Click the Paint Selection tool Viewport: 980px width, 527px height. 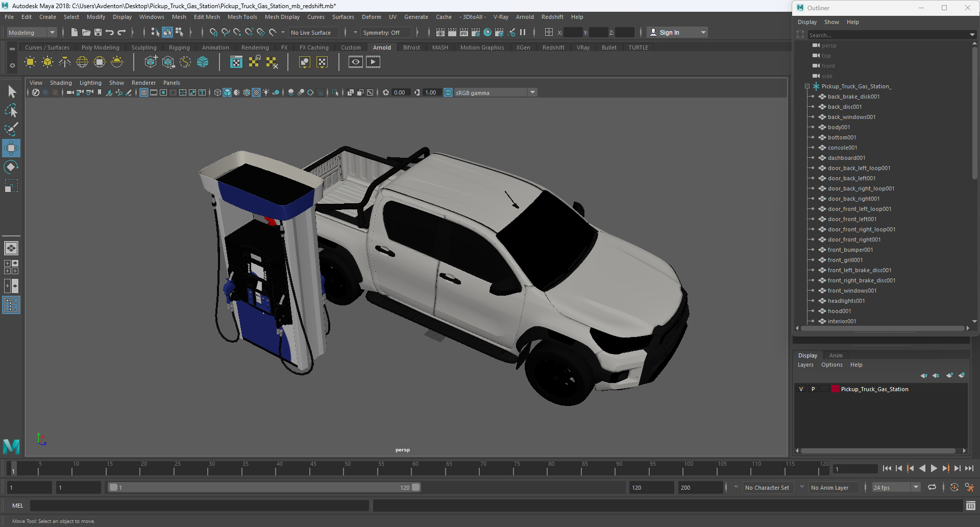pos(11,129)
